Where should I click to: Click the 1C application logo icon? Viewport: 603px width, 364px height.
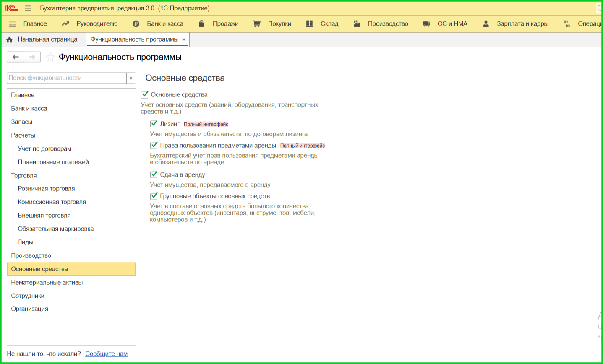(x=11, y=8)
